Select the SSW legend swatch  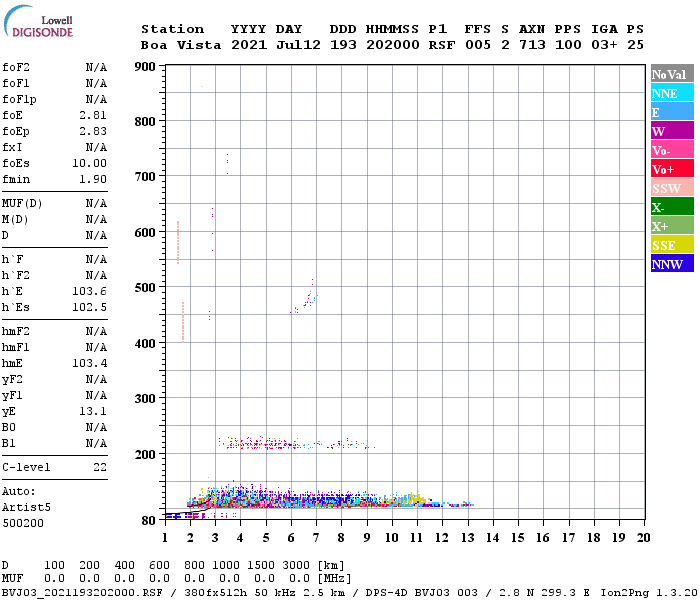(x=672, y=188)
